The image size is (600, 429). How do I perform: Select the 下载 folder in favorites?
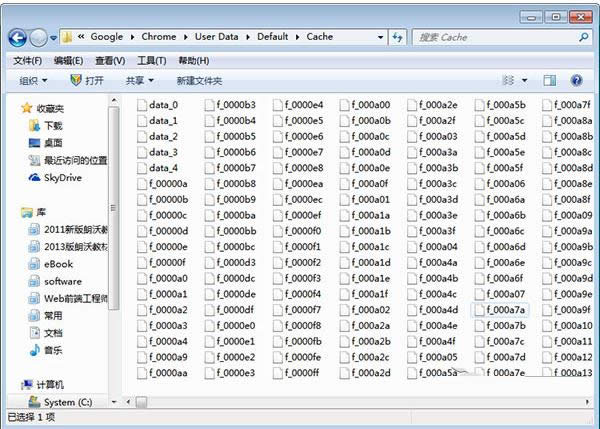53,126
